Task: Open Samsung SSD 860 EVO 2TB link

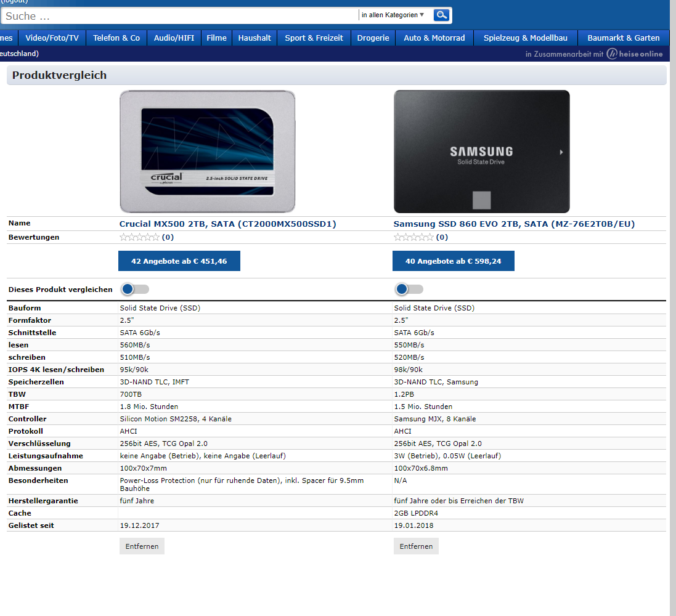Action: [514, 224]
